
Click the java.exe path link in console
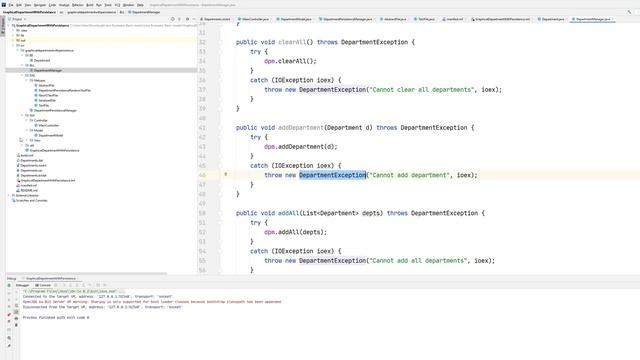69,291
